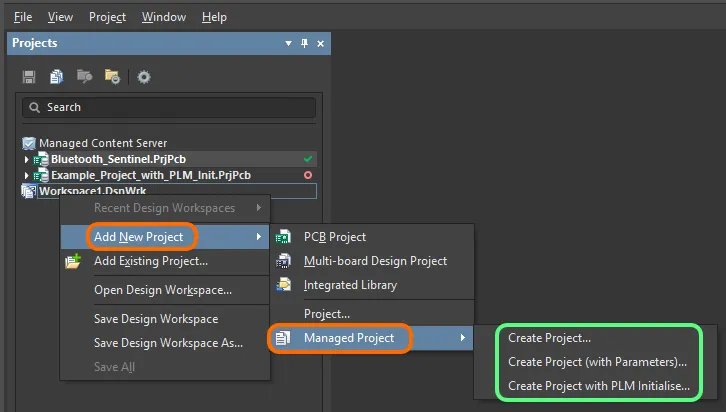Open the Managed Project submenu arrow
The image size is (726, 412).
pyautogui.click(x=463, y=338)
